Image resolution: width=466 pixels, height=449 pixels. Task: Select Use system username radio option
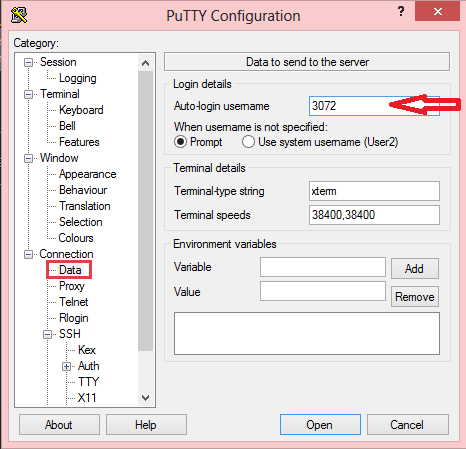pos(248,142)
